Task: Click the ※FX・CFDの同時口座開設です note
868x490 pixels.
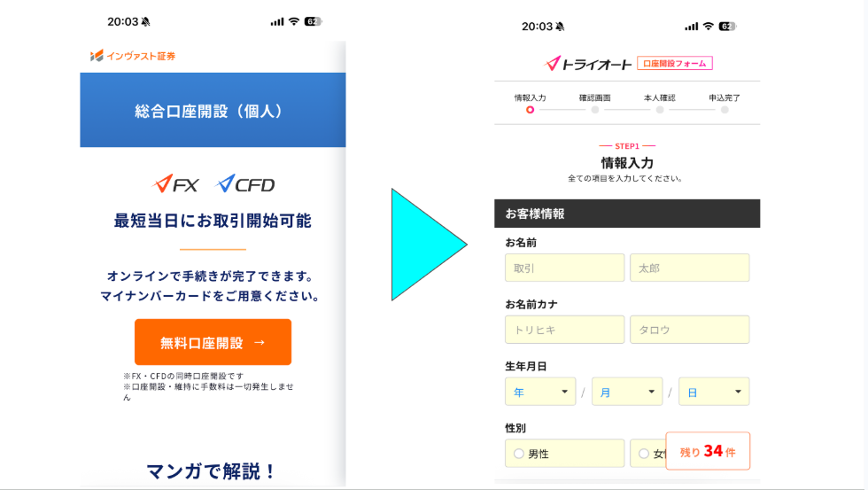Action: 183,376
